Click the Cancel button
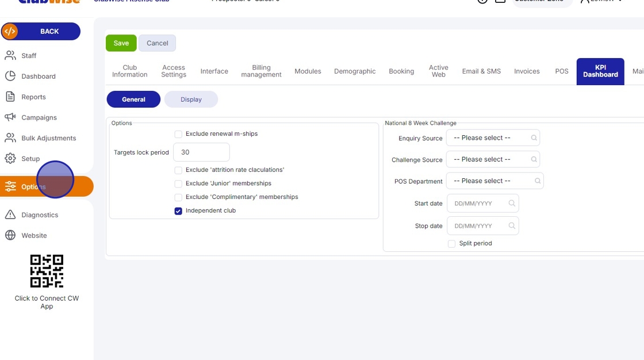 coord(157,43)
